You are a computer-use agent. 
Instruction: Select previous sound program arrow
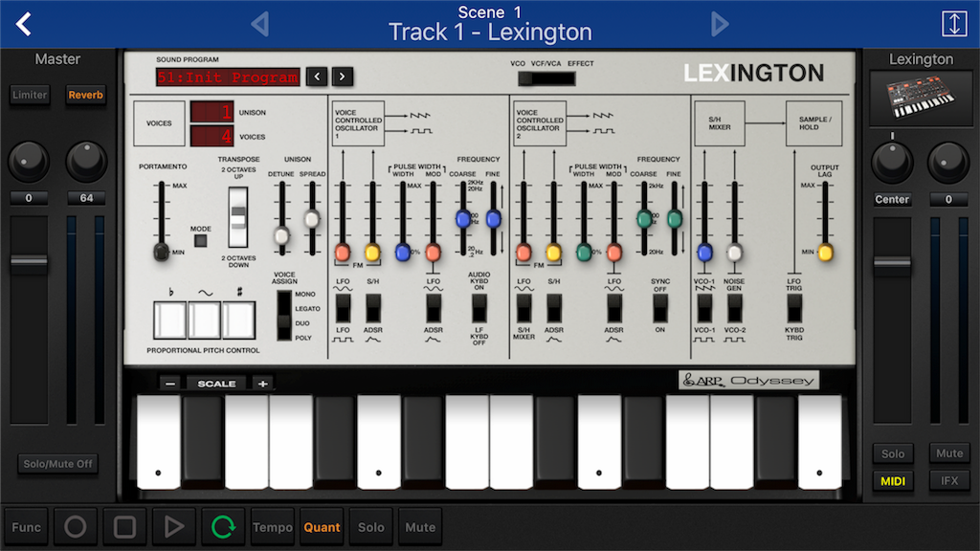317,77
